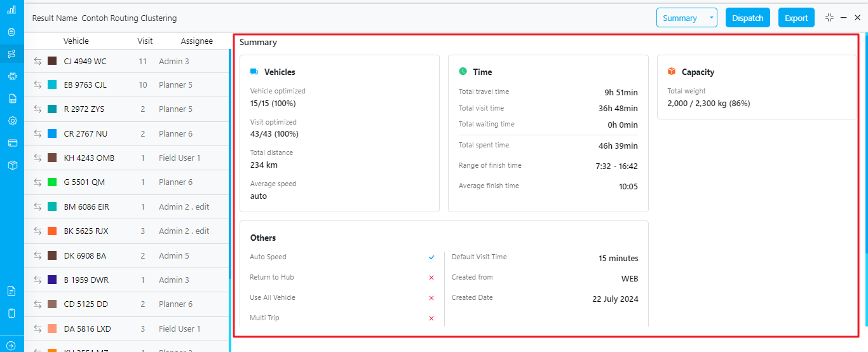Open the dashboard bar chart icon in sidebar

point(11,10)
